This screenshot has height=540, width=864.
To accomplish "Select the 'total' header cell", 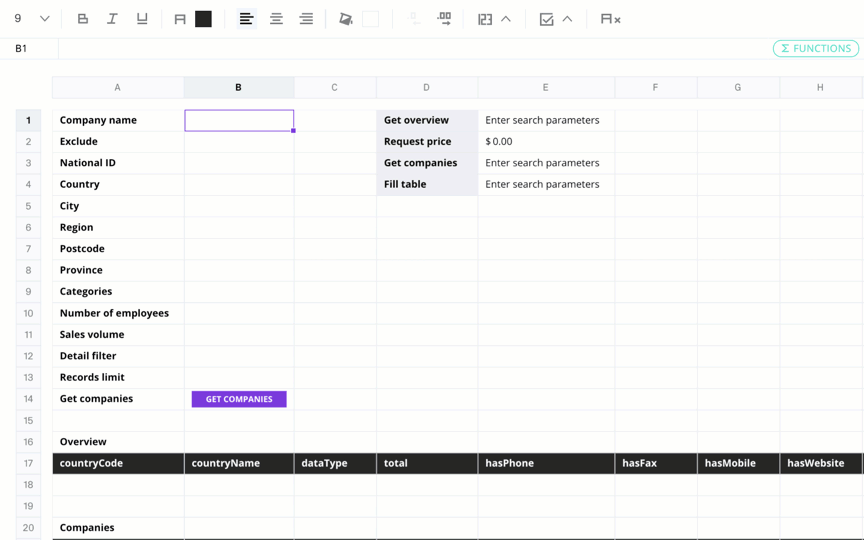I will 427,463.
